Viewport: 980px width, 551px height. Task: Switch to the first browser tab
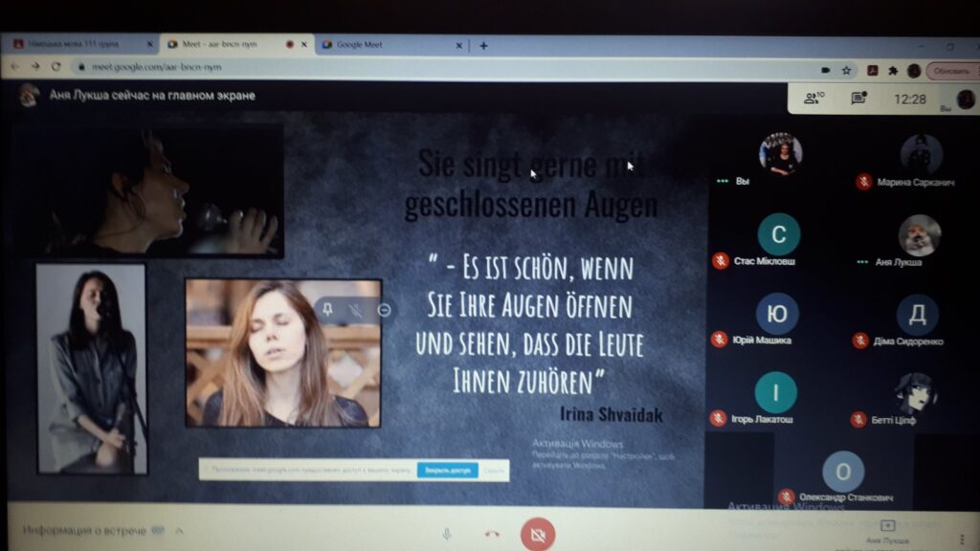click(x=81, y=45)
